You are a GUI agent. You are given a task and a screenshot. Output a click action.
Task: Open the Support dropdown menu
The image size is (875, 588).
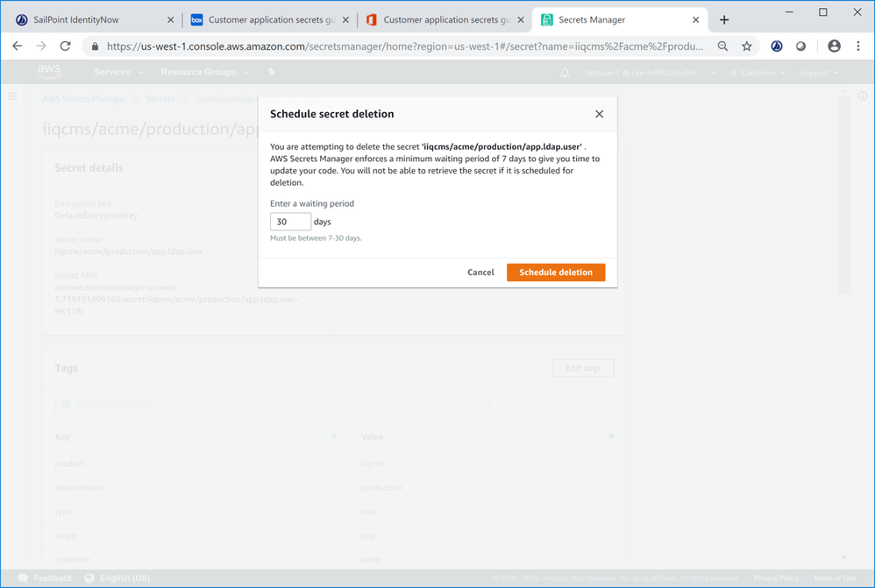[820, 73]
